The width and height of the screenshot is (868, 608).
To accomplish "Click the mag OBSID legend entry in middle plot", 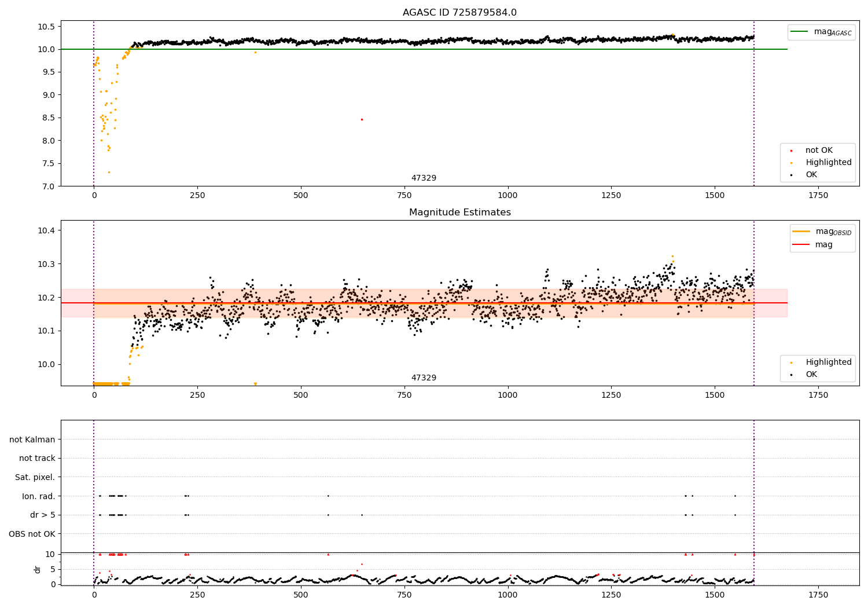I will [x=822, y=232].
